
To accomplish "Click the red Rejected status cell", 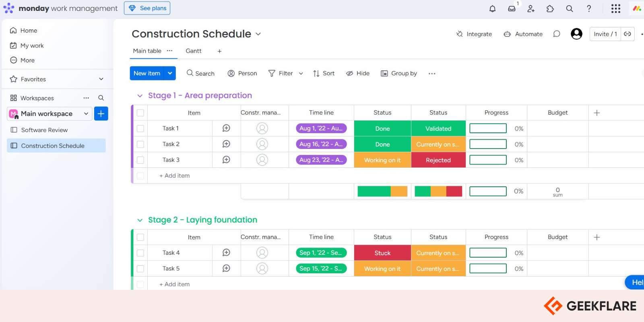I will [x=438, y=160].
